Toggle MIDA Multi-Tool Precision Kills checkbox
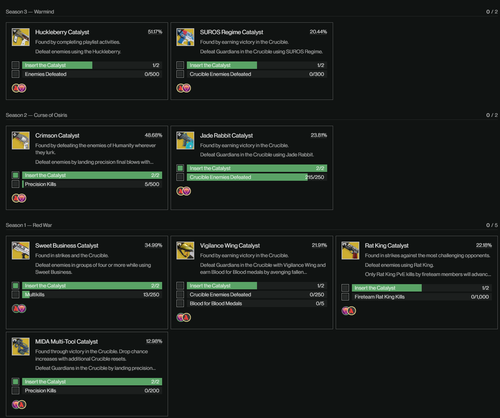500x418 pixels. point(15,390)
